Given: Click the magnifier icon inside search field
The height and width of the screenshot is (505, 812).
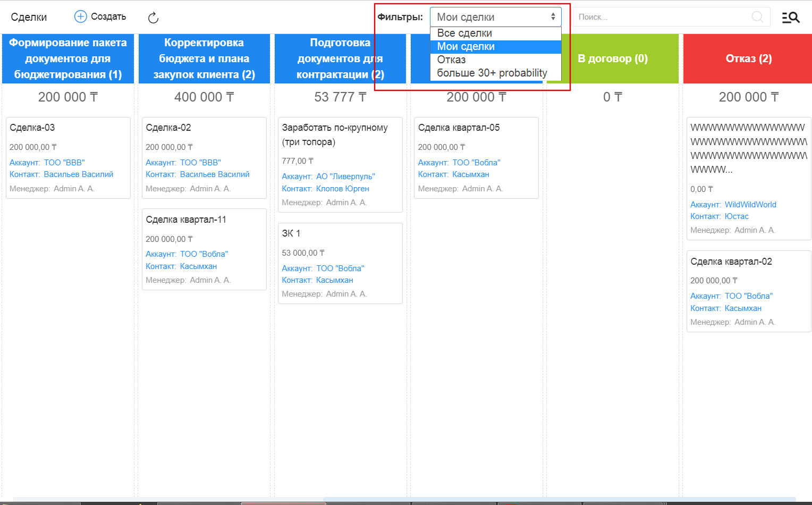Looking at the screenshot, I should 757,17.
